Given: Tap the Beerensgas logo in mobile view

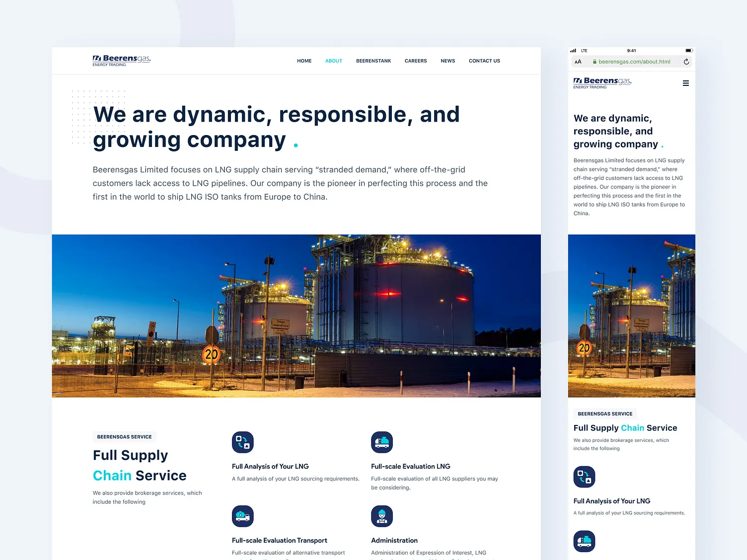Looking at the screenshot, I should point(602,83).
